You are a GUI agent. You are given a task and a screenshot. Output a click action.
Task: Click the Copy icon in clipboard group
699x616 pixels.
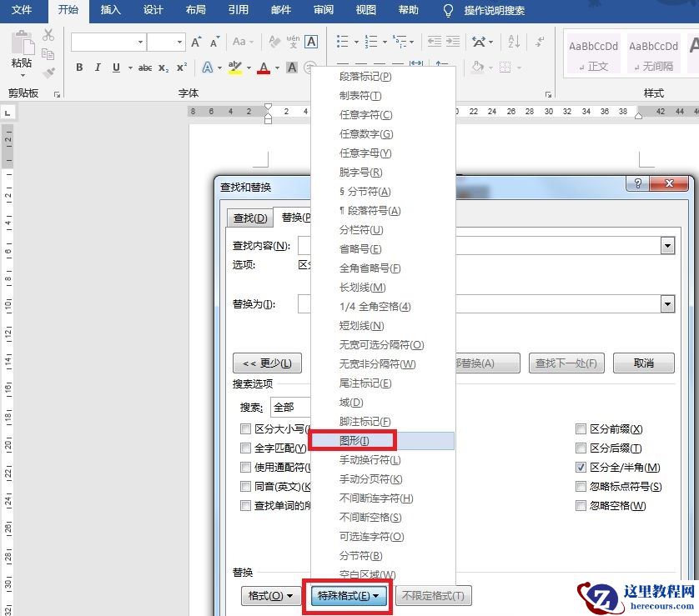pyautogui.click(x=48, y=54)
